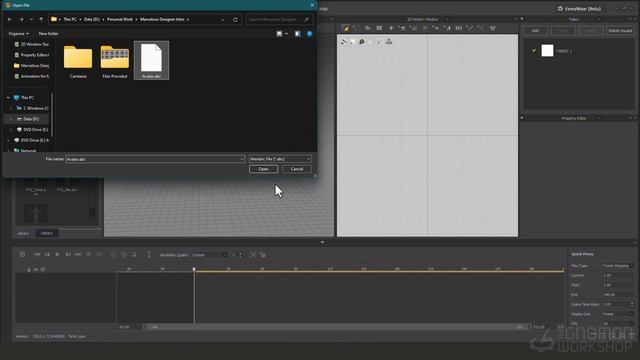Screen dimensions: 640x360
Task: Go back in the Open File dialog
Action: [10, 19]
